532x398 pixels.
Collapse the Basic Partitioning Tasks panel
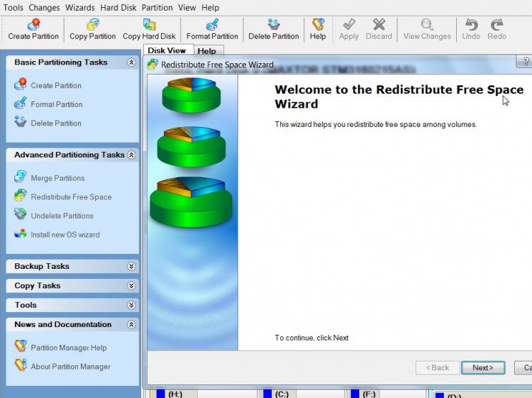tap(131, 62)
